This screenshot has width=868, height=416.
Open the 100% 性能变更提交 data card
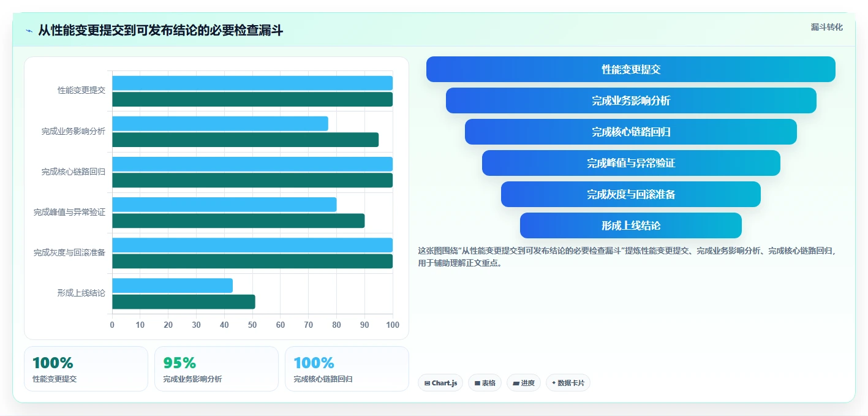coord(86,369)
